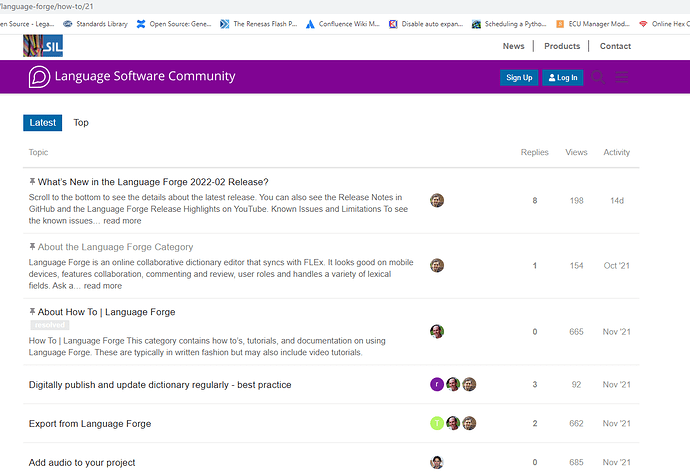Click 'Oct '21' activity date
This screenshot has height=473, width=690.
click(617, 266)
